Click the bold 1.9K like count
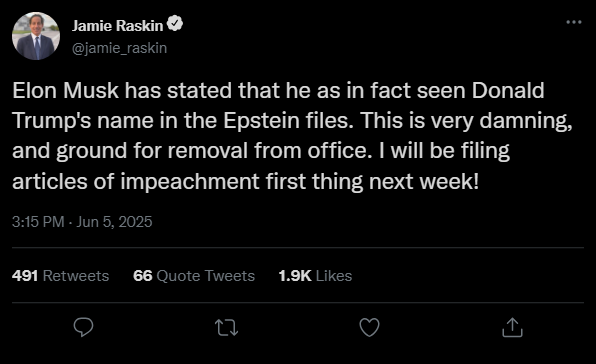The width and height of the screenshot is (596, 364). [x=295, y=275]
